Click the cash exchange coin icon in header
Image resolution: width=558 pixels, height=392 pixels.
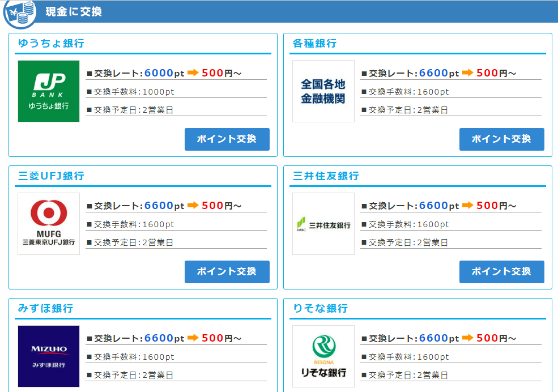pyautogui.click(x=20, y=13)
